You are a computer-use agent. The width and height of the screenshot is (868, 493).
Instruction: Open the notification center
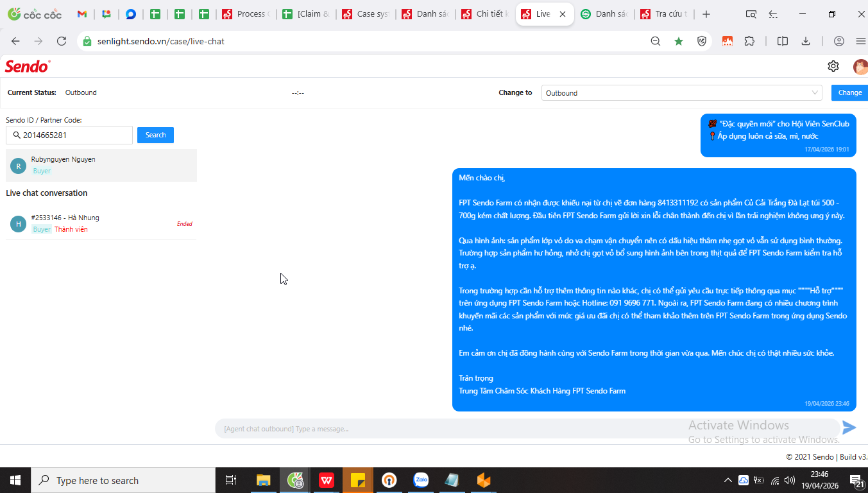858,480
